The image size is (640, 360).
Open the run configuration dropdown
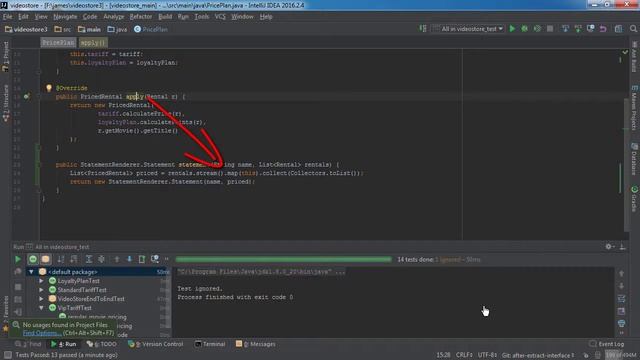(468, 29)
